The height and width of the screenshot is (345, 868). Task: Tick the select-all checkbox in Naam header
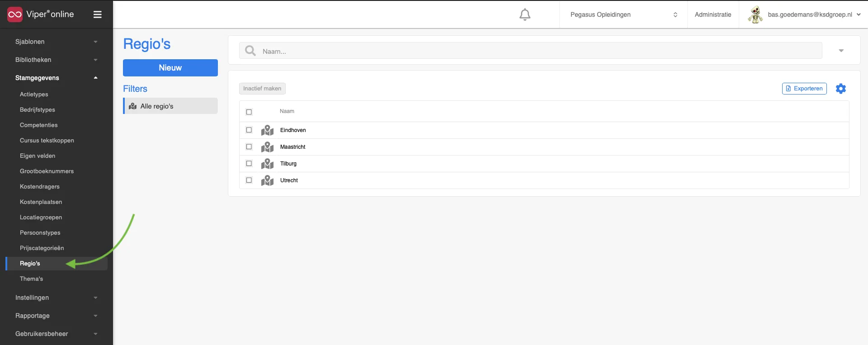click(x=249, y=112)
